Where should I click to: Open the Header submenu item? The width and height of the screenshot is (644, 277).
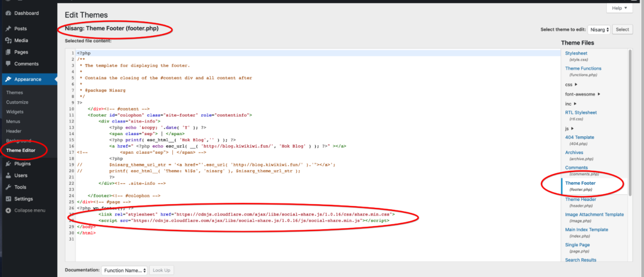(x=14, y=131)
